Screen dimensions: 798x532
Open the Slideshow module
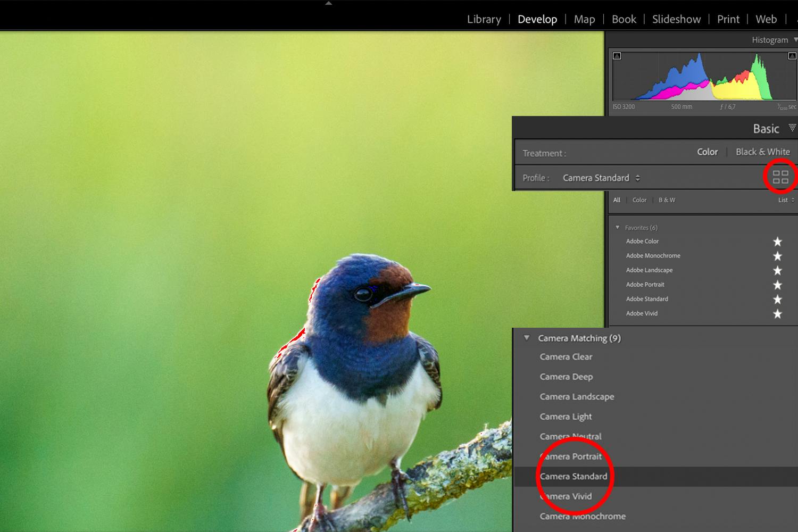point(676,19)
